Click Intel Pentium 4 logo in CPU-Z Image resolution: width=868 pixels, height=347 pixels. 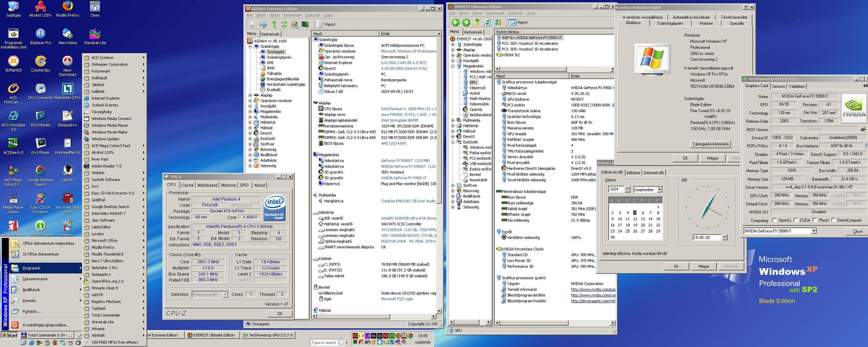pyautogui.click(x=274, y=207)
